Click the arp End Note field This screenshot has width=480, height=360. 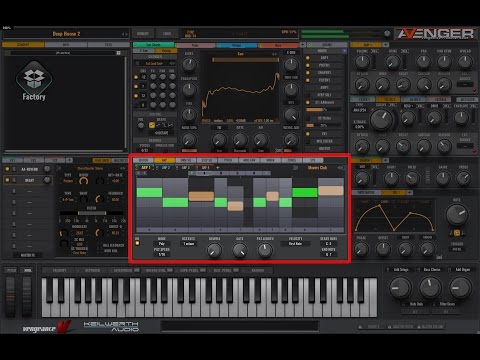pos(328,254)
